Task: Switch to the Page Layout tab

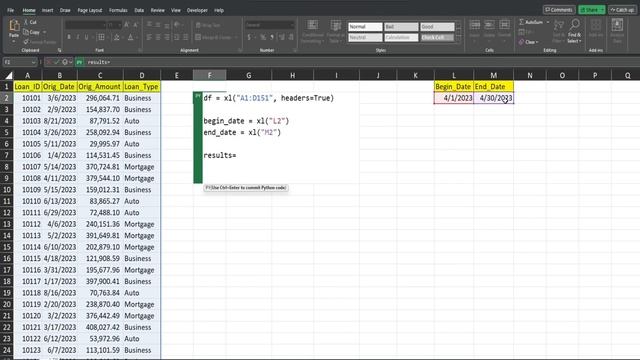Action: [90, 10]
